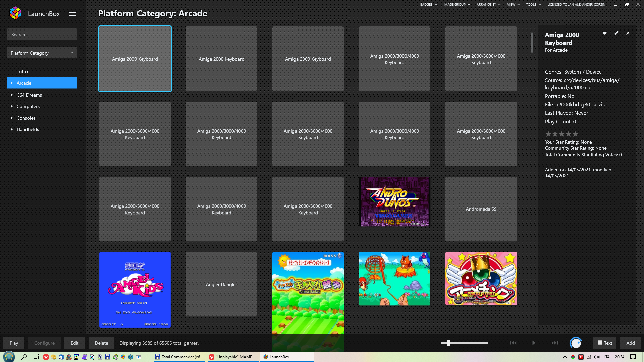
Task: Open Platform Category dropdown
Action: tap(42, 53)
